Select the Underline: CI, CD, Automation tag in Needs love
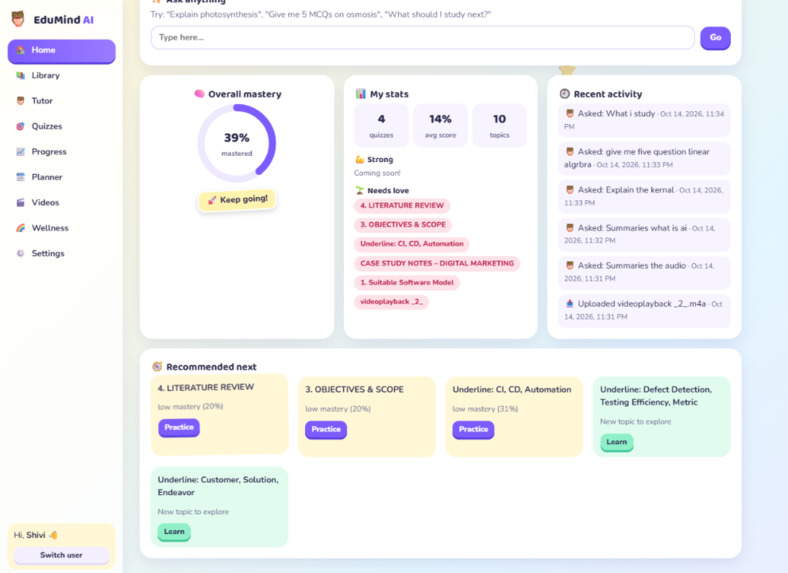788x573 pixels. [412, 244]
